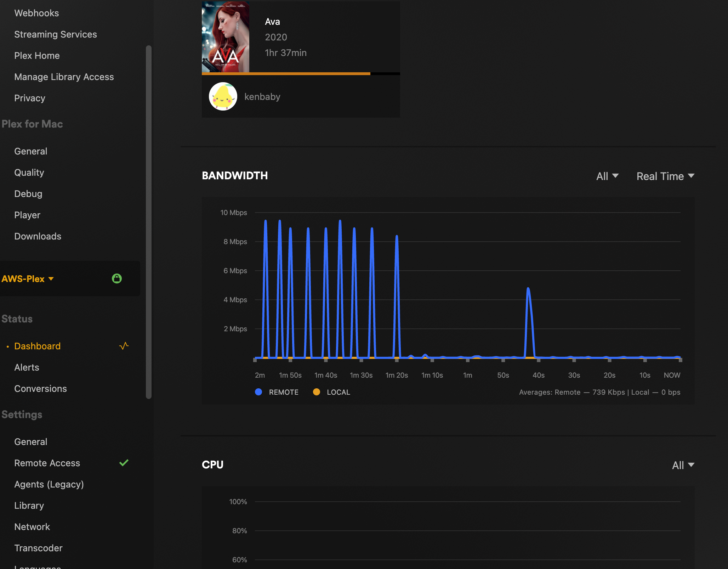The image size is (728, 569).
Task: Click the Remote Access green checkmark icon
Action: 124,463
